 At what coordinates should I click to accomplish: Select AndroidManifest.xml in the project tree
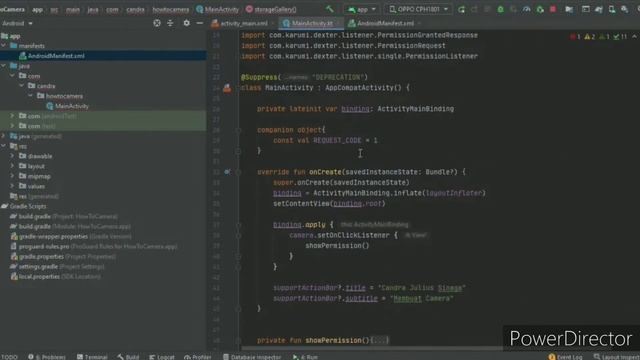click(103, 56)
